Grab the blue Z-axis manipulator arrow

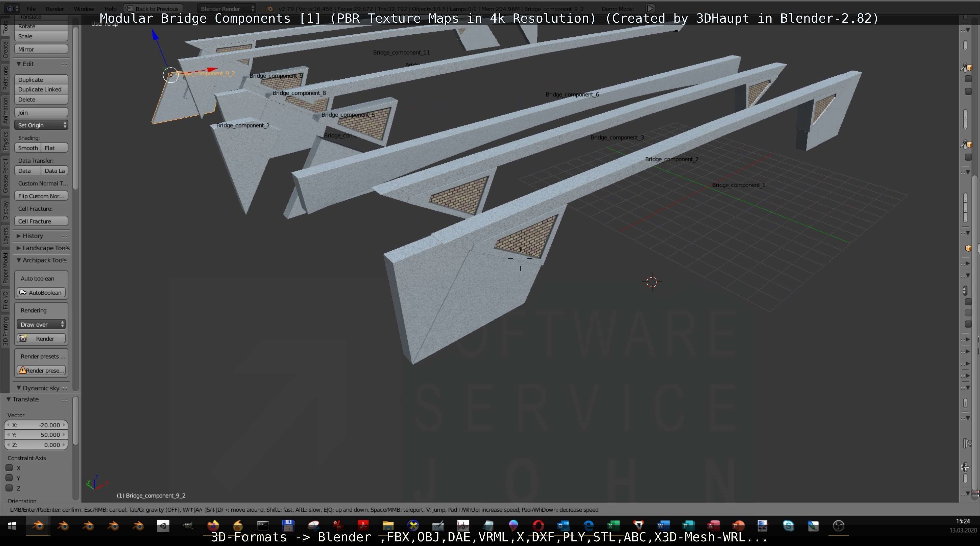tap(155, 35)
